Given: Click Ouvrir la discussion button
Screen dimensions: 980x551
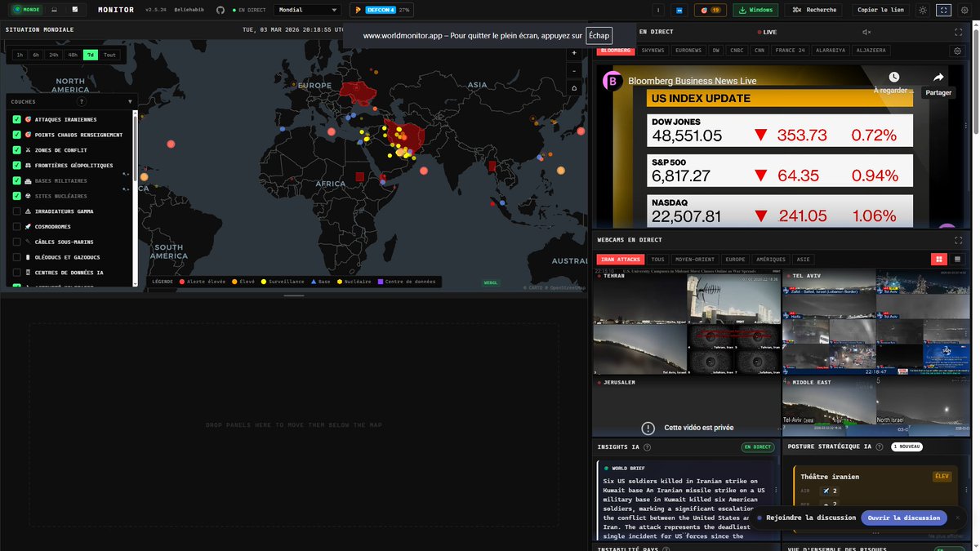Looking at the screenshot, I should (903, 518).
